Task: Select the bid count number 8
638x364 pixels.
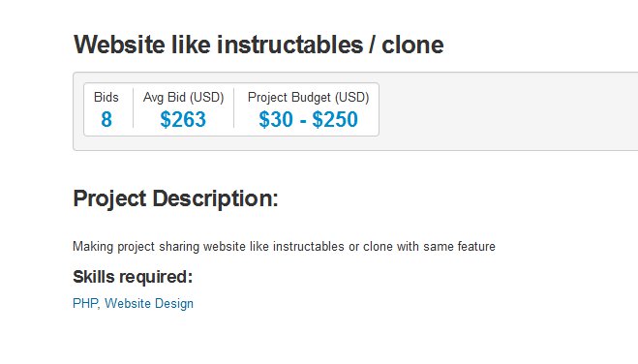Action: click(x=106, y=120)
